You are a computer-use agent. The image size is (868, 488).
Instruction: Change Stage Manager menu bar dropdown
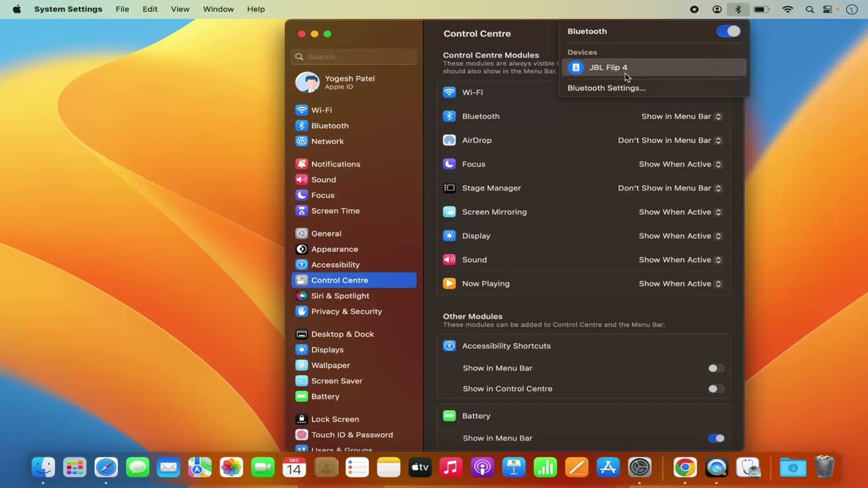tap(670, 188)
